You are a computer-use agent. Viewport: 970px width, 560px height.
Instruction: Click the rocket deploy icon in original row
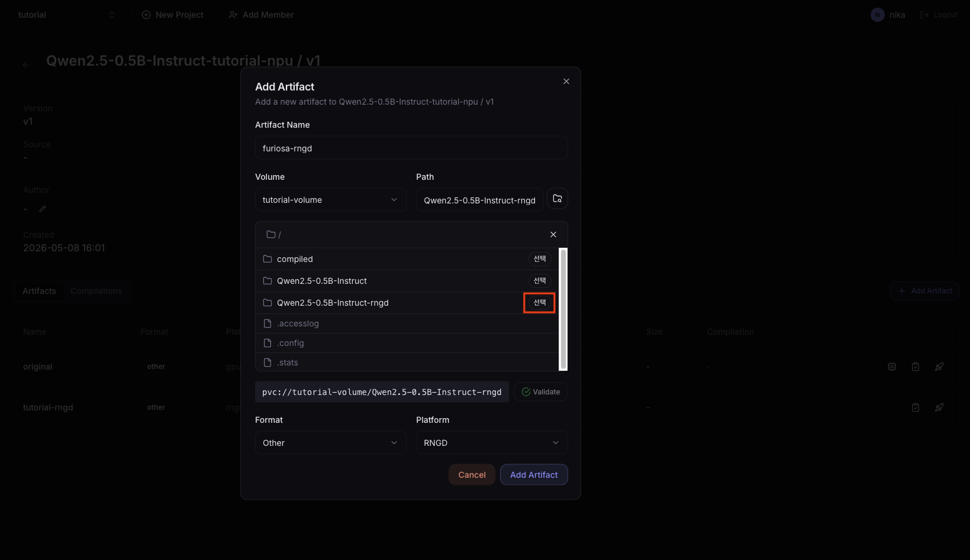[x=939, y=367]
